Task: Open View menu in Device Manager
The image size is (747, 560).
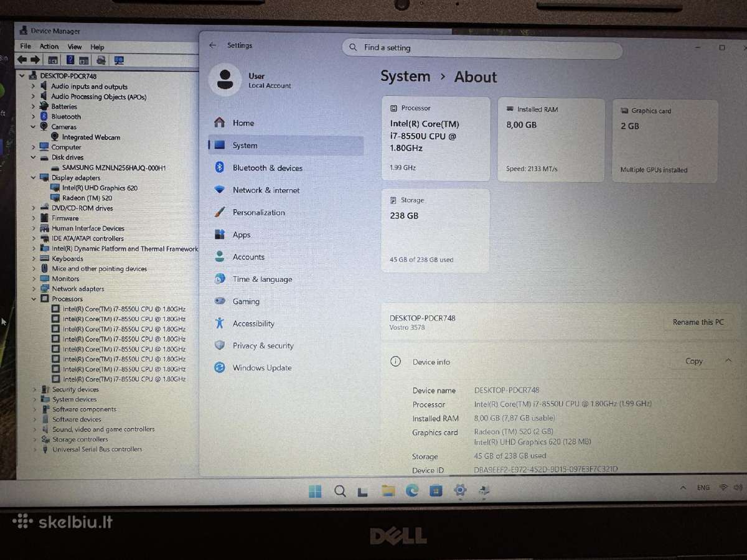Action: (x=75, y=47)
